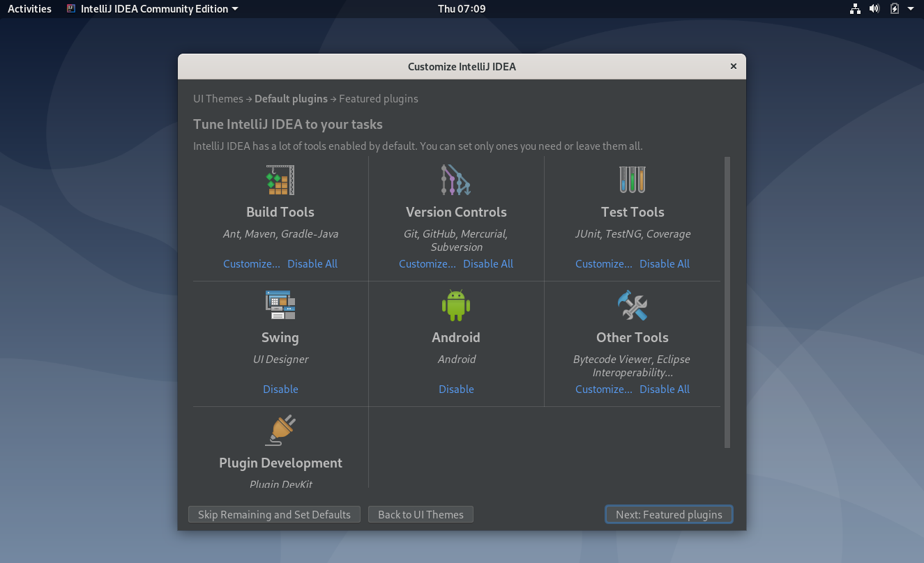Viewport: 924px width, 563px height.
Task: Click the Version Controls branch icon
Action: pyautogui.click(x=456, y=180)
